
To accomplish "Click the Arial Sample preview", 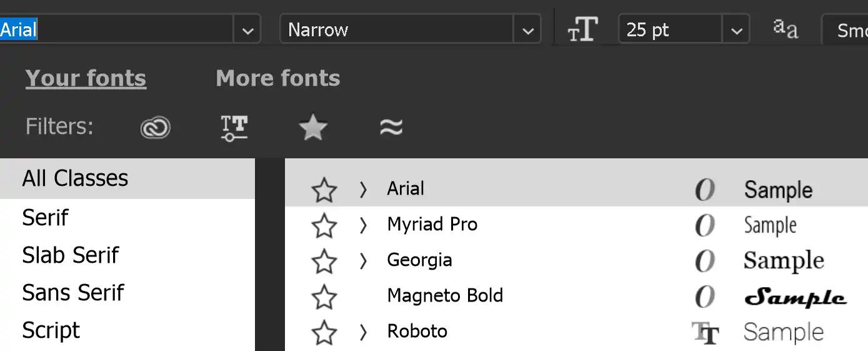I will click(x=778, y=190).
